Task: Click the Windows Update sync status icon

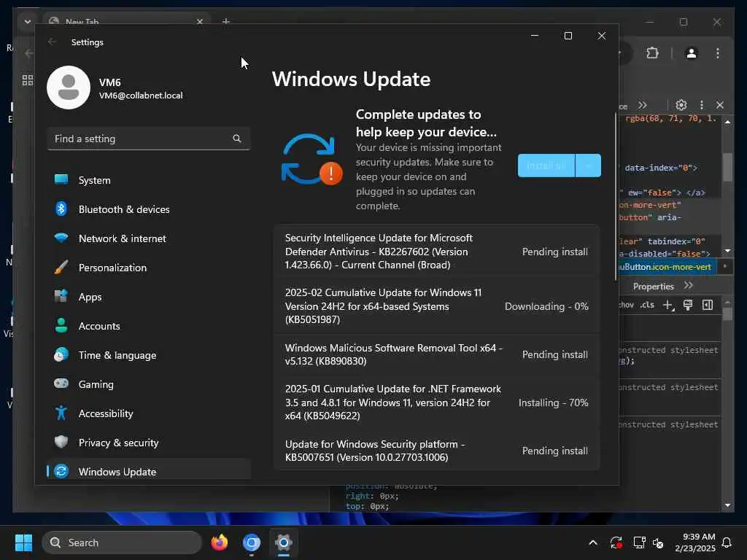Action: [x=311, y=159]
